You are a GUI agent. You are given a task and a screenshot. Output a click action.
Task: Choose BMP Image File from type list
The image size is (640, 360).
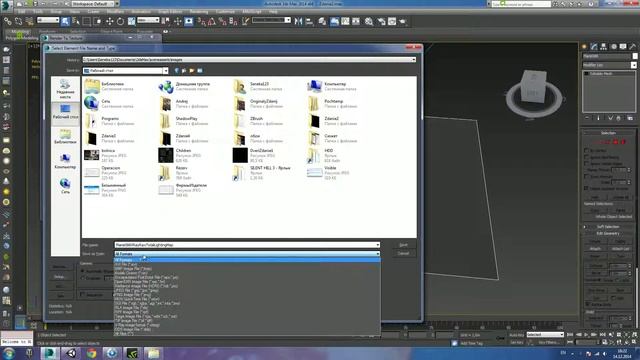click(133, 269)
